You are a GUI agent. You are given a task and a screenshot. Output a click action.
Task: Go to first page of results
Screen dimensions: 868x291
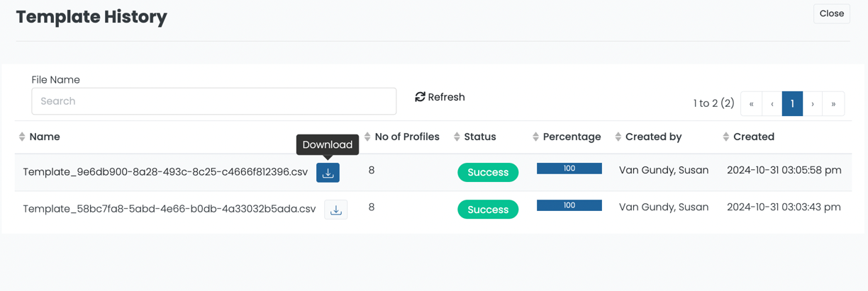[x=751, y=104]
